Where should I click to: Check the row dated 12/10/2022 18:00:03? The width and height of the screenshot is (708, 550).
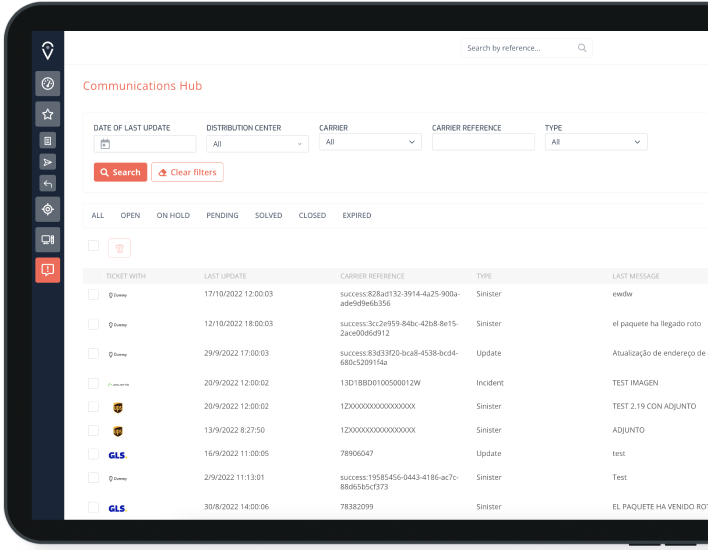coord(93,324)
